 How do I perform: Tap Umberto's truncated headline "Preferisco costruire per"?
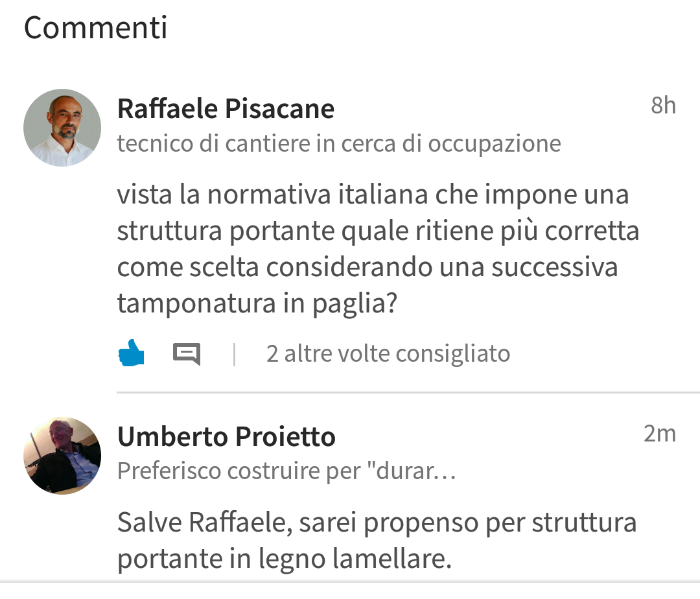(x=264, y=471)
